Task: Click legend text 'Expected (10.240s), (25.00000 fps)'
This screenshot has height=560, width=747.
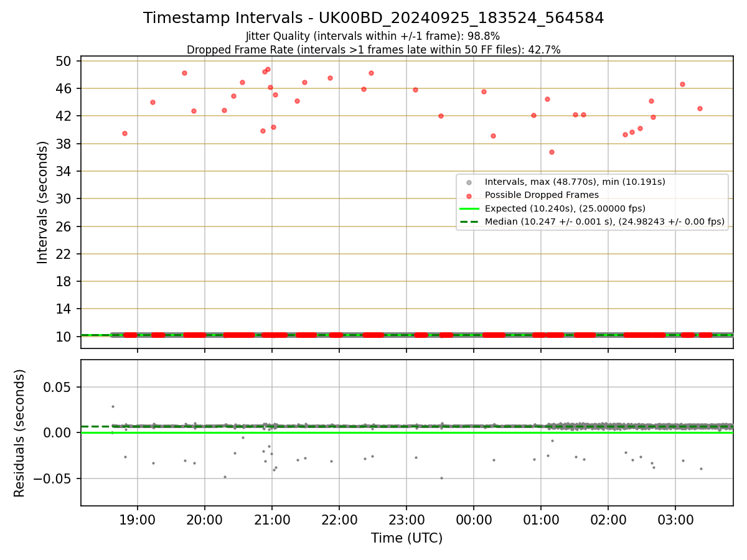Action: (x=565, y=208)
